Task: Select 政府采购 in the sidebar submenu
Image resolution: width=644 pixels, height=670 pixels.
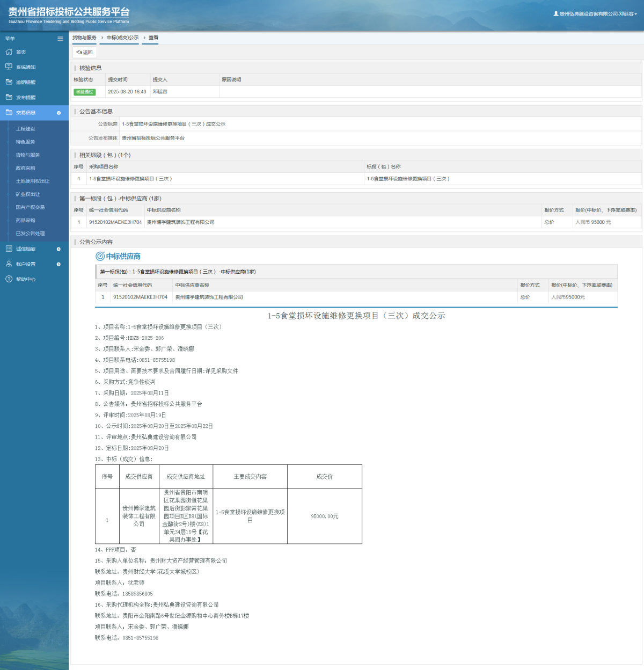Action: pos(25,168)
